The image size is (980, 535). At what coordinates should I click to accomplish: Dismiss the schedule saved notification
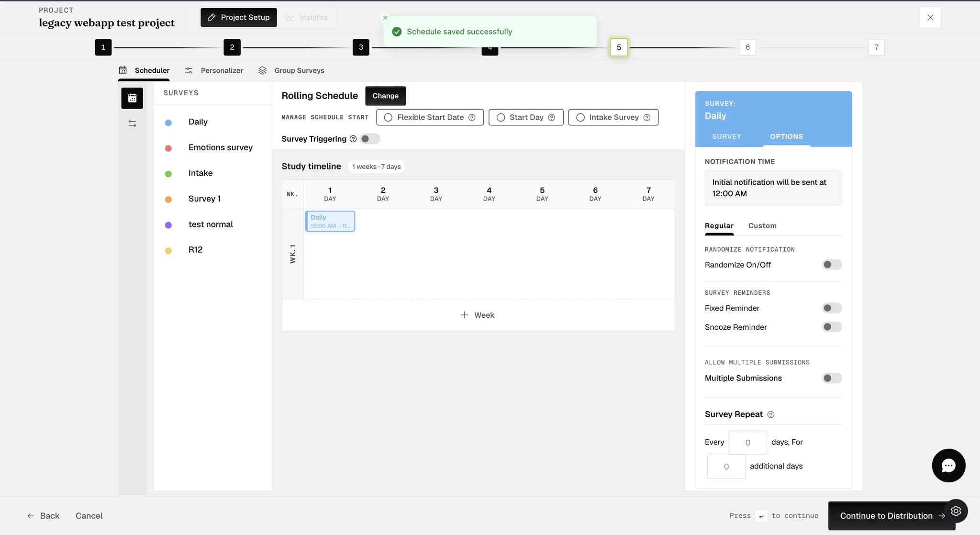pyautogui.click(x=385, y=18)
